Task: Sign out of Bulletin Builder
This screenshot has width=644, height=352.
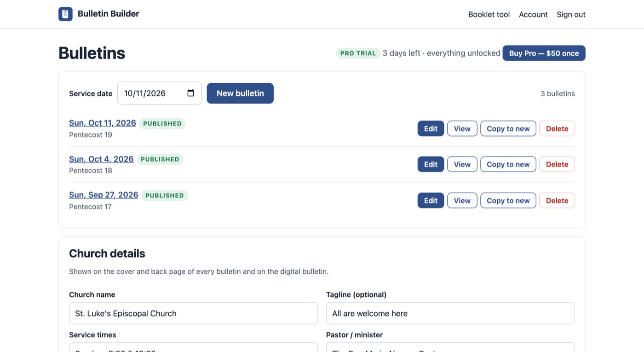Action: (571, 14)
